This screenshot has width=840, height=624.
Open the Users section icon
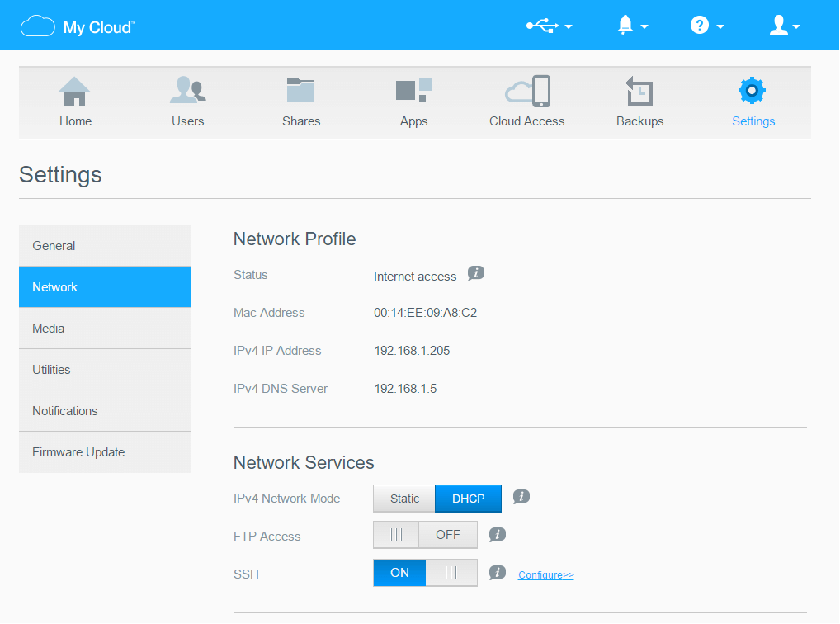[187, 92]
